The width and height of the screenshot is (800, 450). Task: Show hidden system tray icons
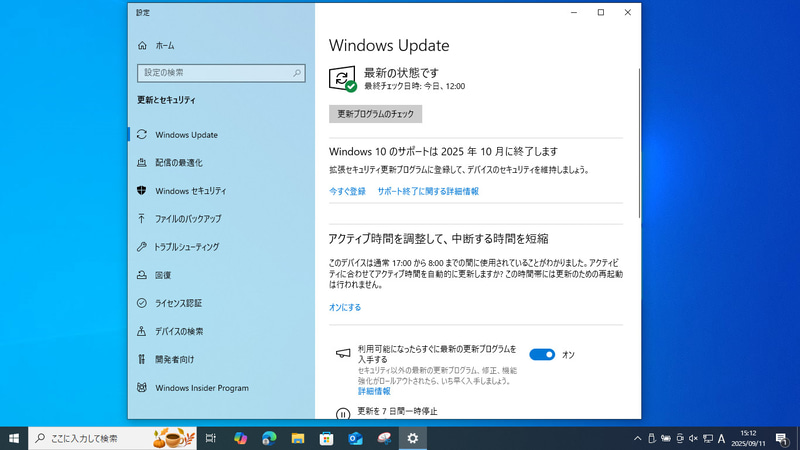638,438
